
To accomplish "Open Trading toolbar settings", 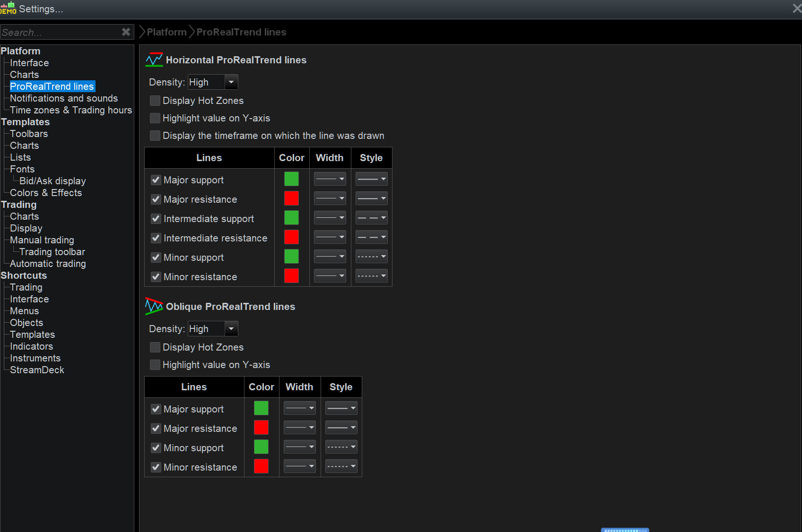I will click(52, 252).
